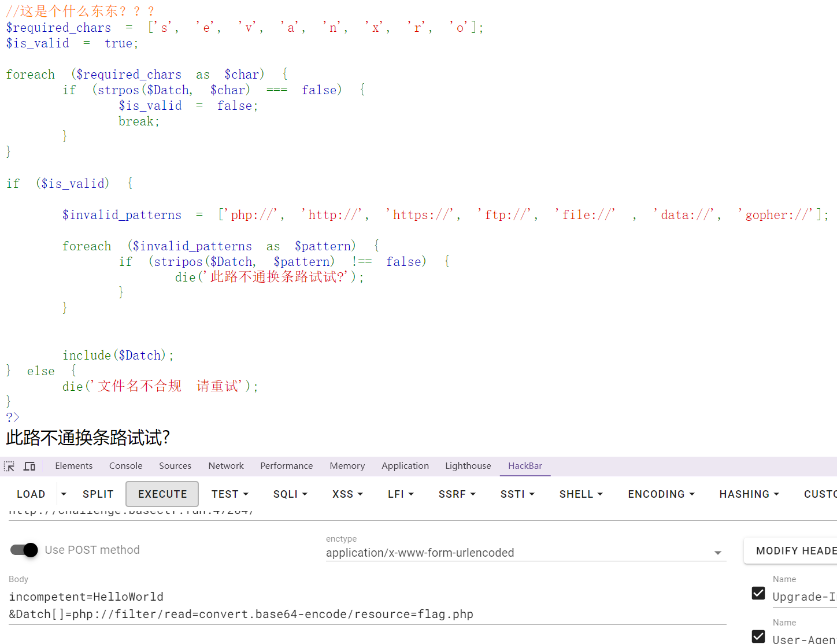Switch to the Console tab

[x=125, y=466]
